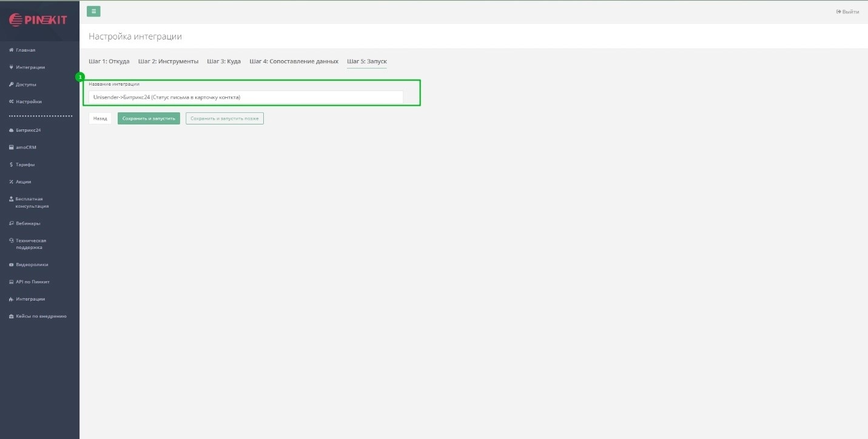Open Настройки gears icon in sidebar
868x439 pixels.
(11, 101)
